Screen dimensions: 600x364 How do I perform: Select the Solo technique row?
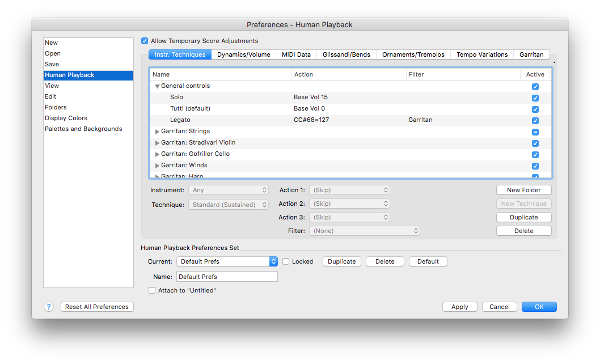350,98
